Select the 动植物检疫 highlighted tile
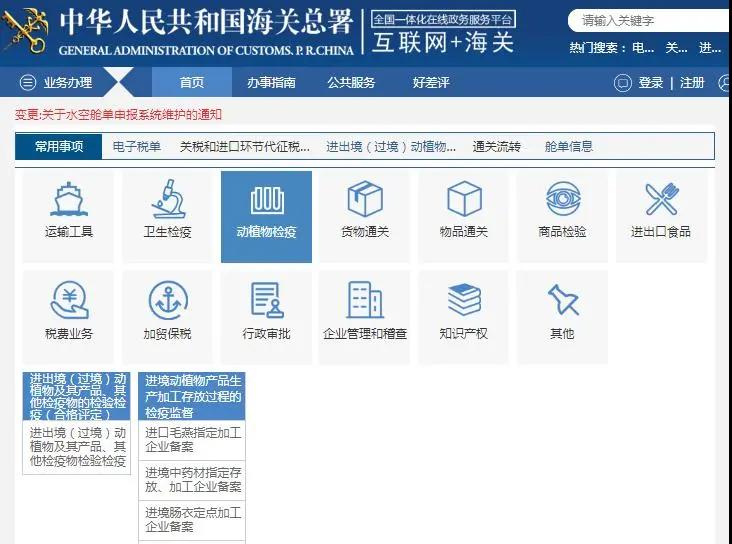 (x=266, y=217)
